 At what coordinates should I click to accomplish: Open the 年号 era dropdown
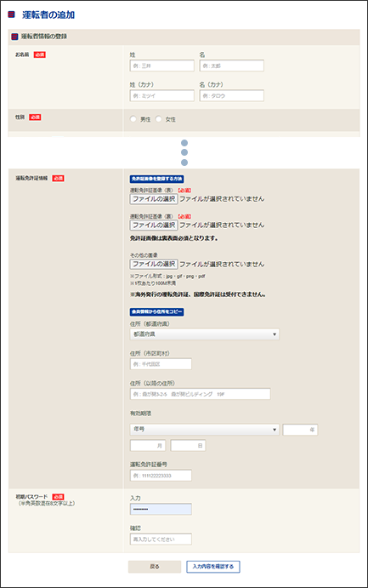coord(205,429)
